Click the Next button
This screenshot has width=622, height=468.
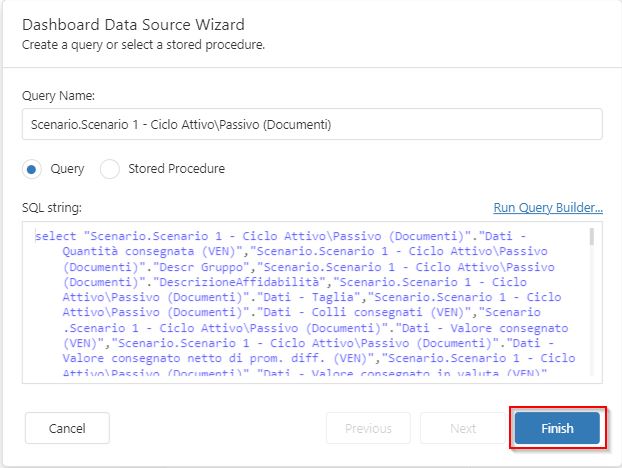click(463, 428)
